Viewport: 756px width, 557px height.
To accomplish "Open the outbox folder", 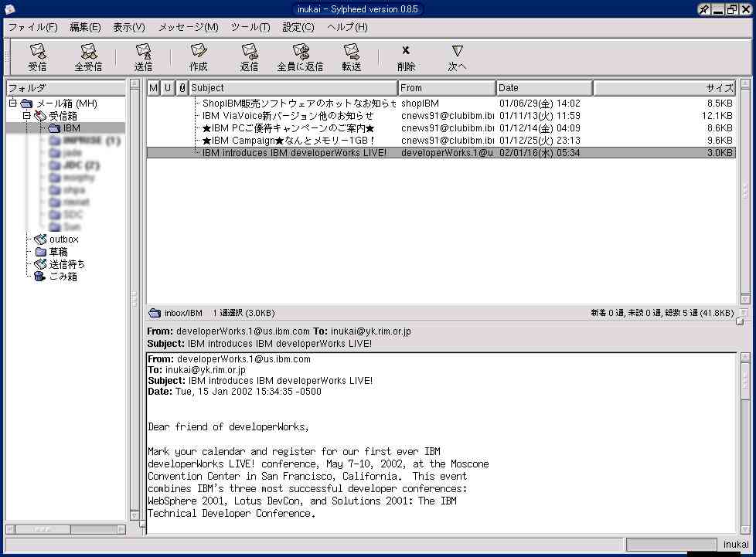I will pyautogui.click(x=63, y=239).
